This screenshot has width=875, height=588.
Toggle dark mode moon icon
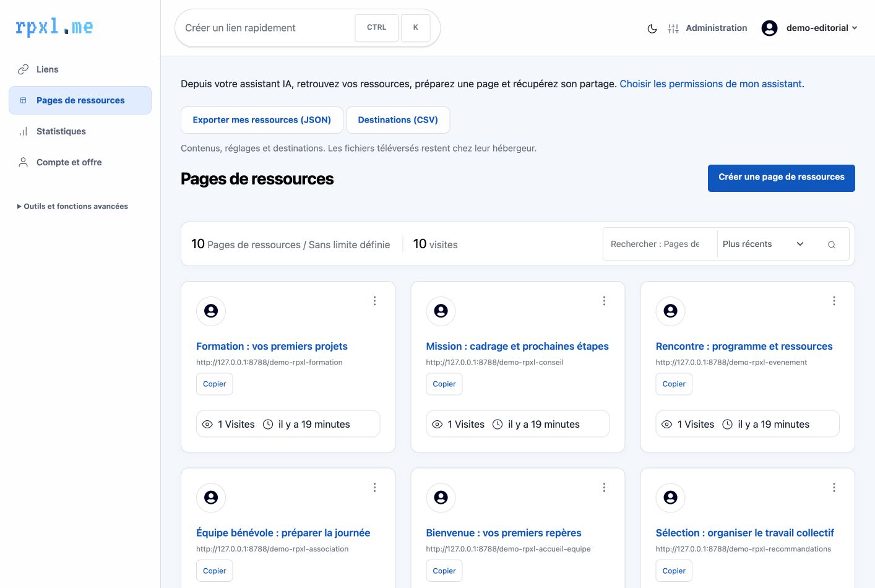pos(652,28)
